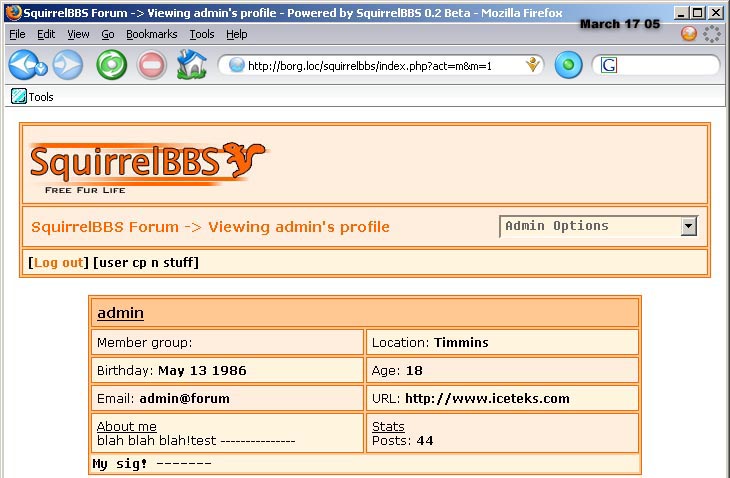Open the user cp n stuff link

[x=146, y=263]
